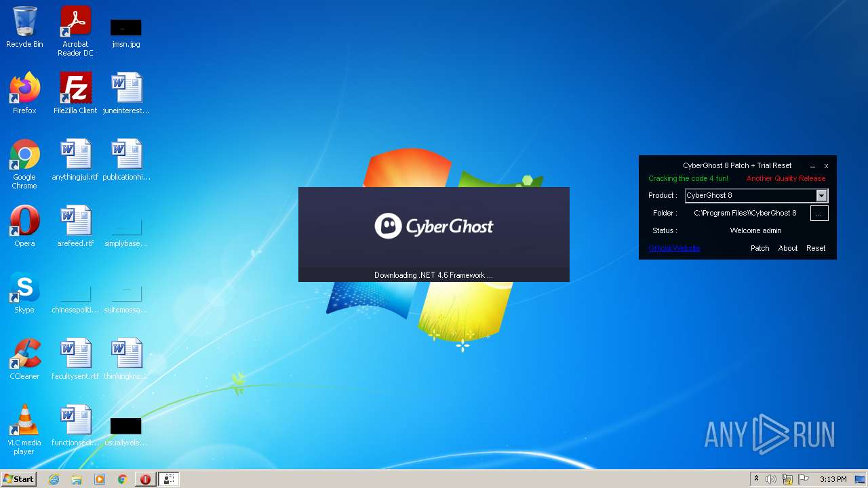This screenshot has height=488, width=868.
Task: Show hidden tray icons arrow
Action: pyautogui.click(x=756, y=479)
